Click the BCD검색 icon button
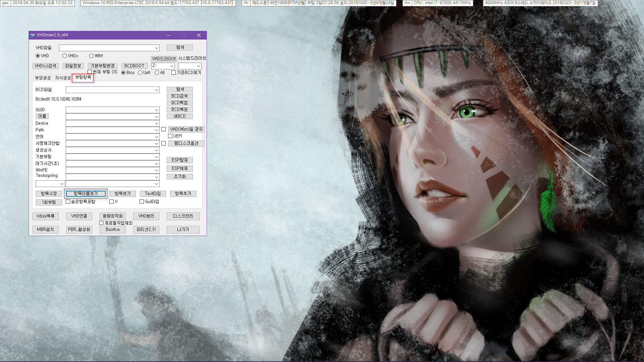Screen dimensions: 644x362 click(x=180, y=96)
